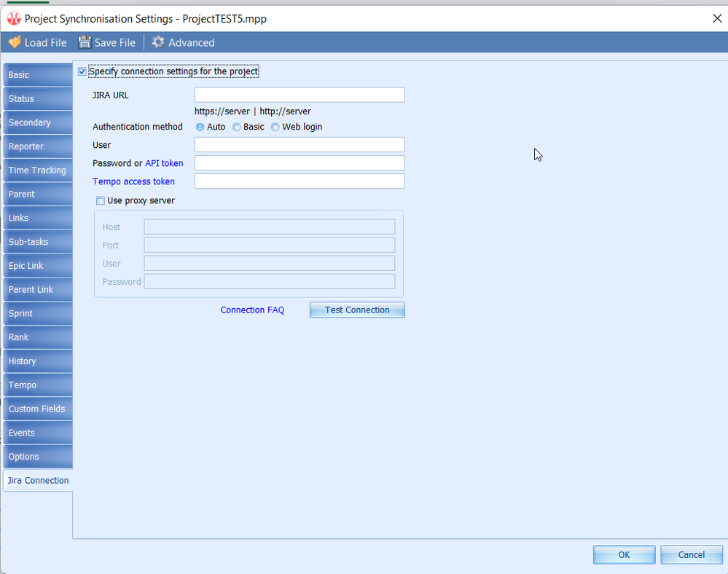This screenshot has width=728, height=574.
Task: Switch to the Tempo tab
Action: point(38,385)
